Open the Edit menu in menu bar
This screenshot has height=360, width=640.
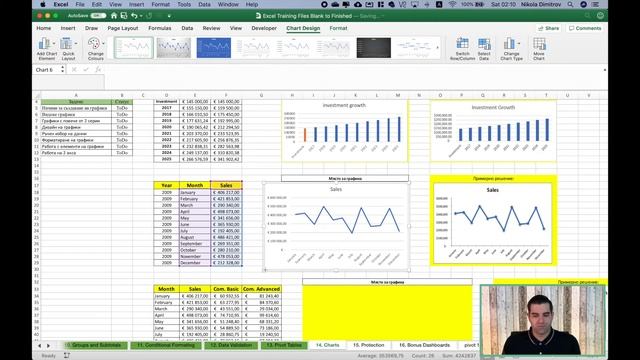97,4
